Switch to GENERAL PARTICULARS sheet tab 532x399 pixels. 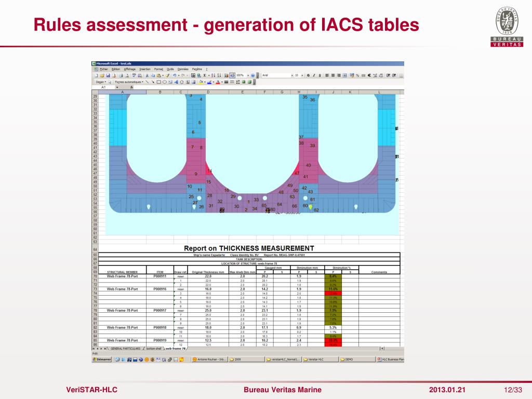click(125, 349)
